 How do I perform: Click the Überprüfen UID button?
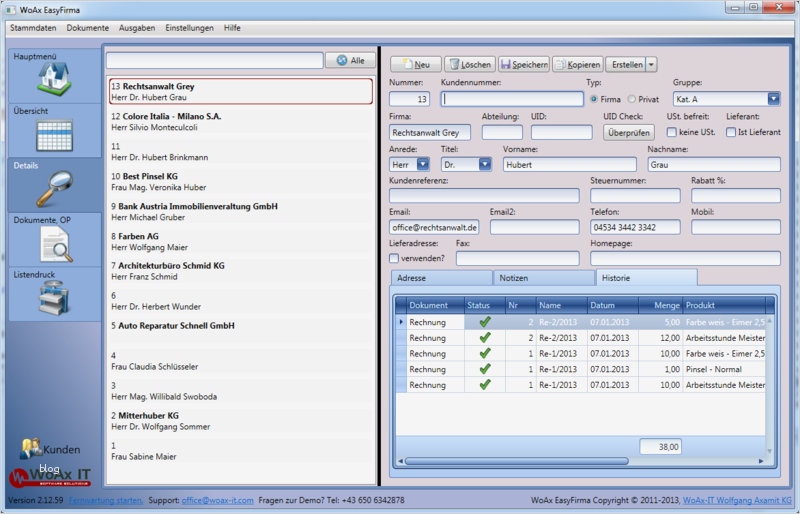(x=629, y=133)
